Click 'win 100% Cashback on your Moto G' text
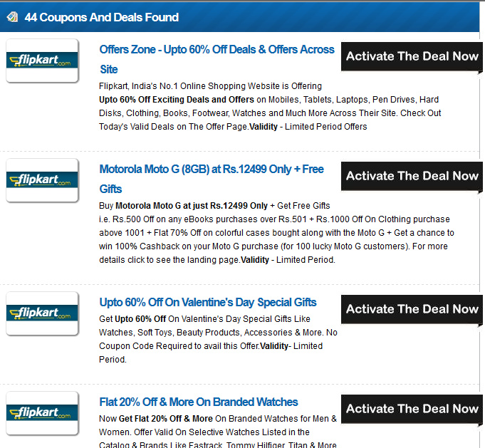 click(169, 246)
